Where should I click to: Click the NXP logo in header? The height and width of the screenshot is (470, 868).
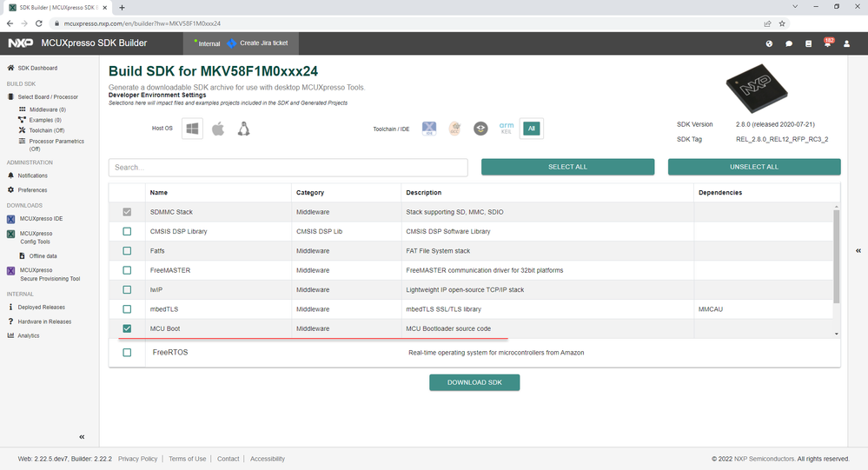click(x=21, y=43)
